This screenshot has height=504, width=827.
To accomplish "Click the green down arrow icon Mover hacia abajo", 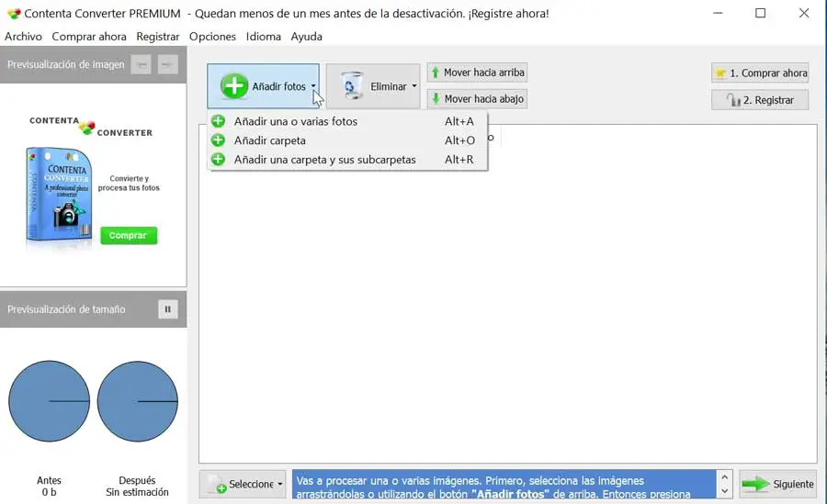I will coord(436,98).
